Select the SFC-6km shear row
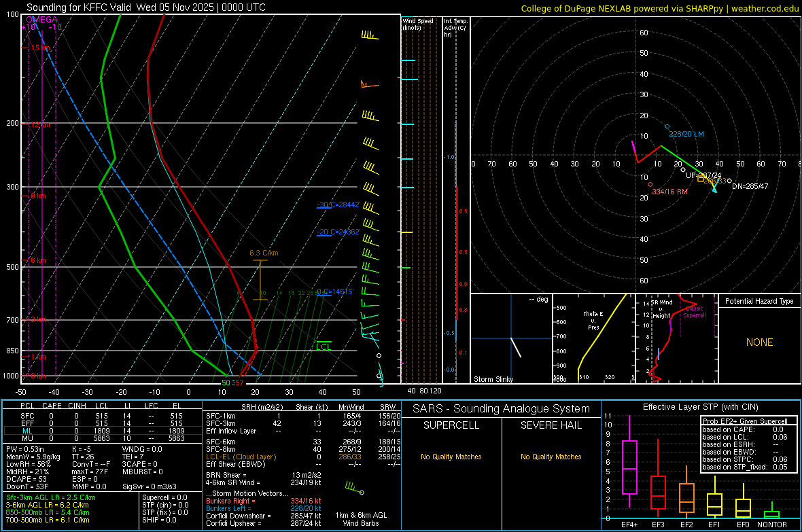 point(303,442)
